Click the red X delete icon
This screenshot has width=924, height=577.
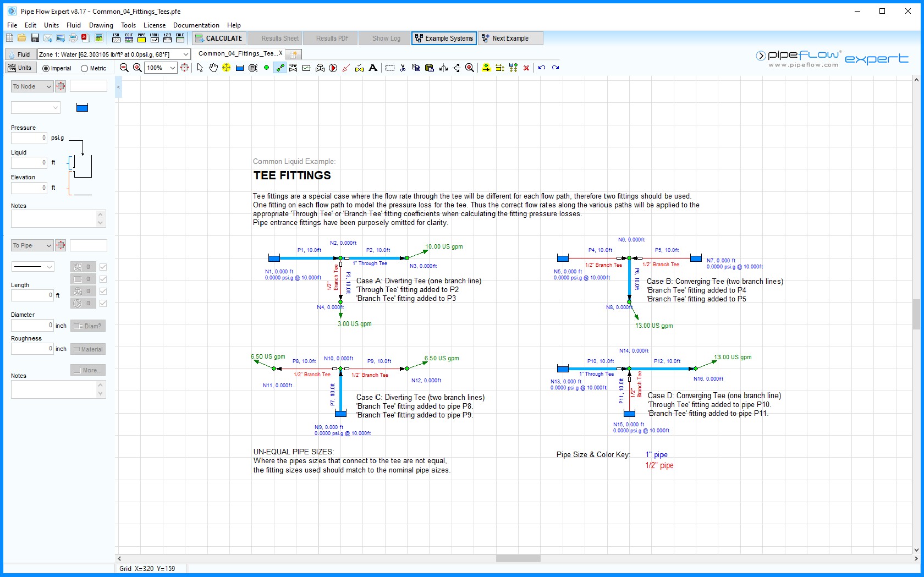[x=526, y=68]
